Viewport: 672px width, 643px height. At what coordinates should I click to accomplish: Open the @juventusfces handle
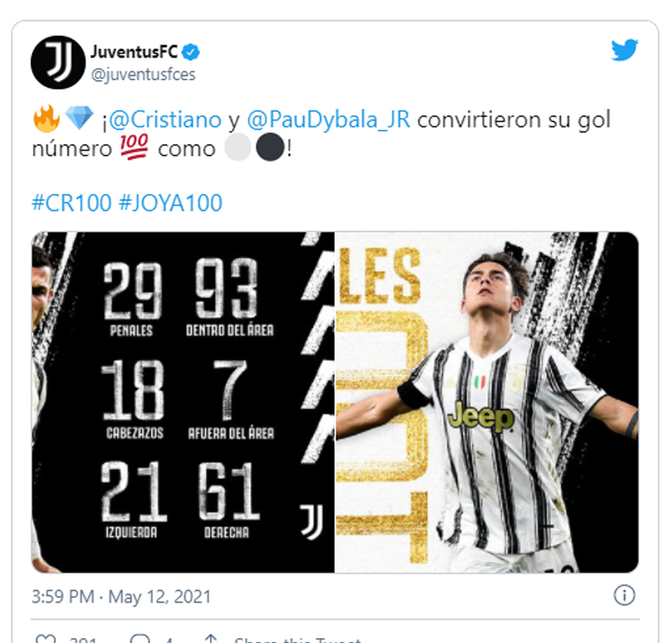click(x=143, y=75)
